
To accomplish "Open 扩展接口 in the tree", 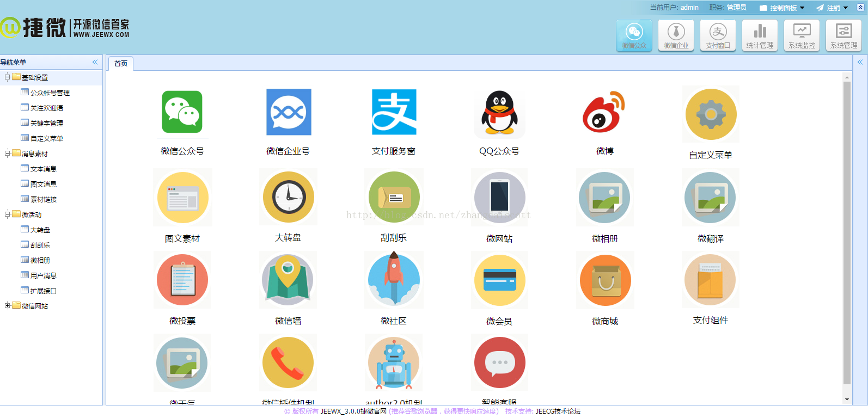I will [x=44, y=291].
